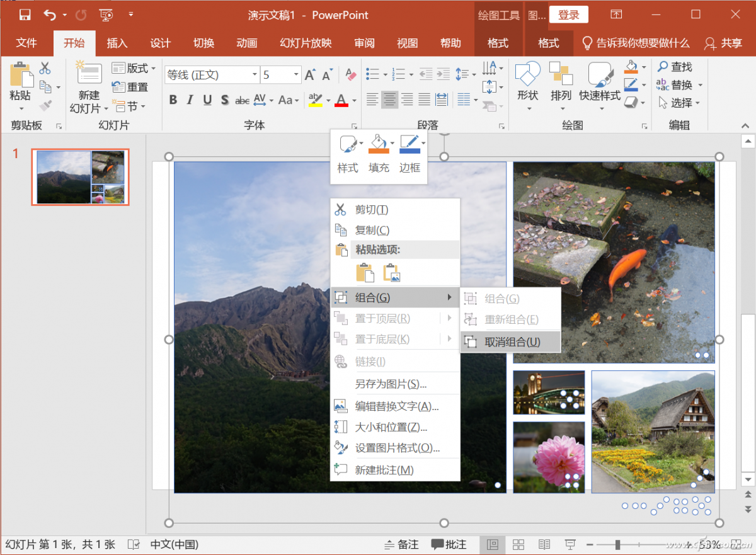The image size is (756, 555).
Task: Click the Save icon in quick access toolbar
Action: (x=25, y=14)
